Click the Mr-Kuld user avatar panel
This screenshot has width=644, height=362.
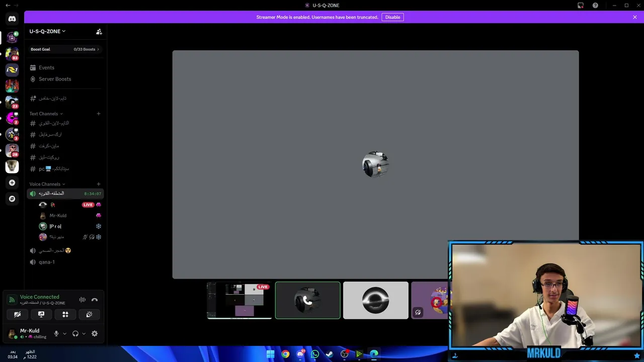point(28,333)
